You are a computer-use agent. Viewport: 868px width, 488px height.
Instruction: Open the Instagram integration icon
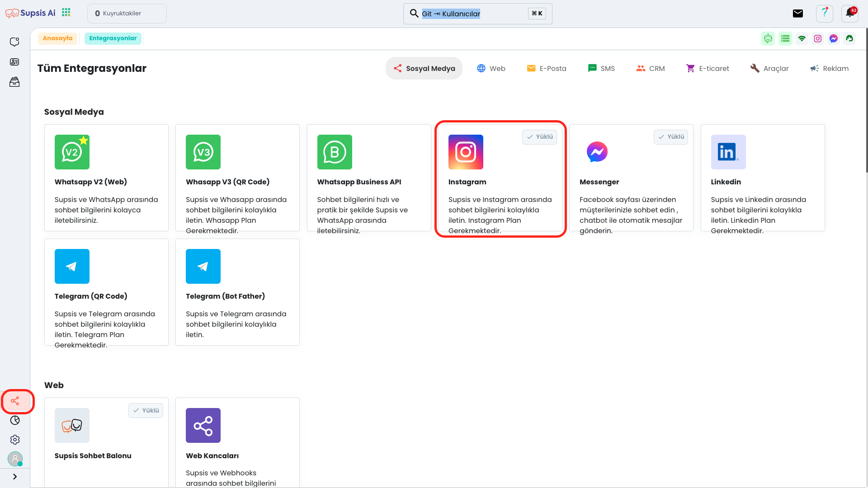[466, 152]
